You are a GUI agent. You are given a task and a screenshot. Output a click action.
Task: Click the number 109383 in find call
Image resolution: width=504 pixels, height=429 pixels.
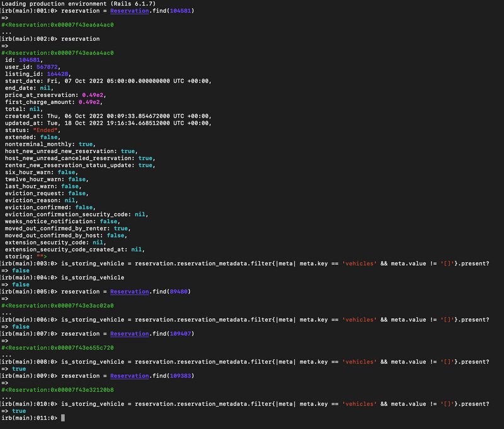click(180, 375)
